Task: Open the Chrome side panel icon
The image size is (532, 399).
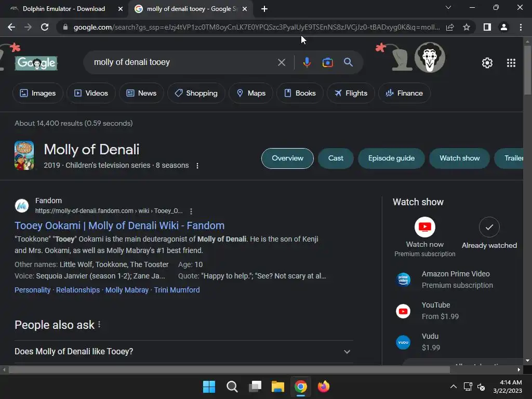Action: pos(487,27)
